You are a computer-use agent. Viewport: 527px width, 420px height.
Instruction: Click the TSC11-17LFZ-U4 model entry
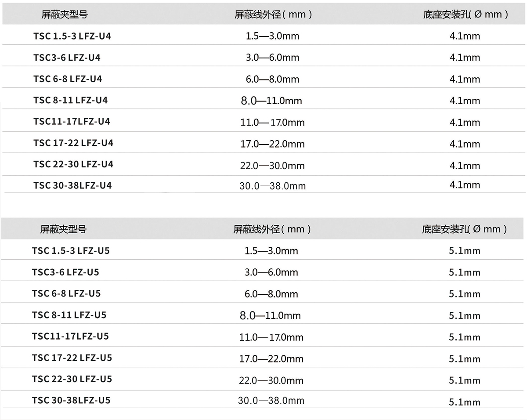coord(72,121)
